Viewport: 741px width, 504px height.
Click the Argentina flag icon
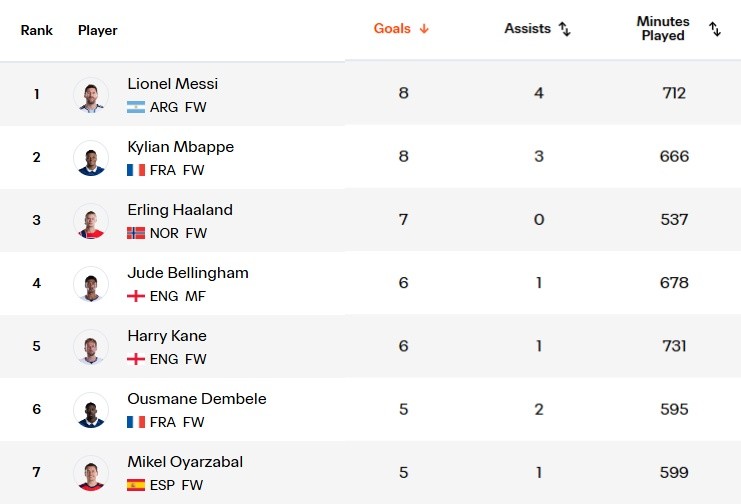(136, 107)
